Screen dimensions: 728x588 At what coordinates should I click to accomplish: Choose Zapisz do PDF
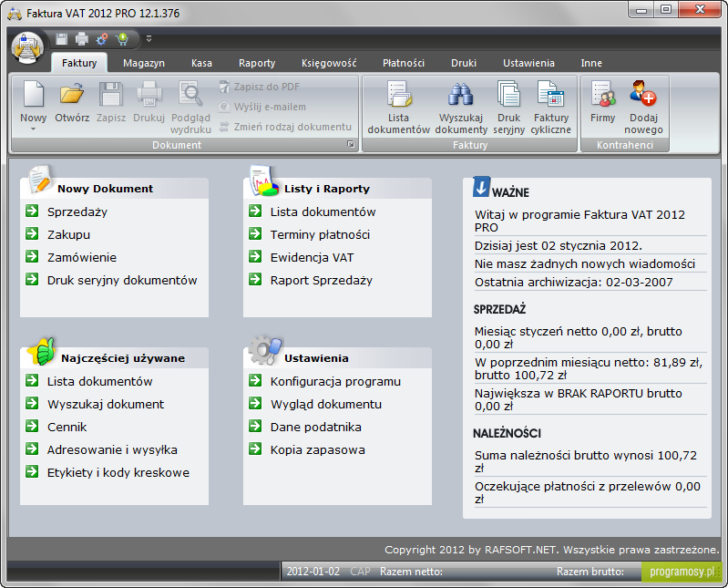tap(260, 87)
